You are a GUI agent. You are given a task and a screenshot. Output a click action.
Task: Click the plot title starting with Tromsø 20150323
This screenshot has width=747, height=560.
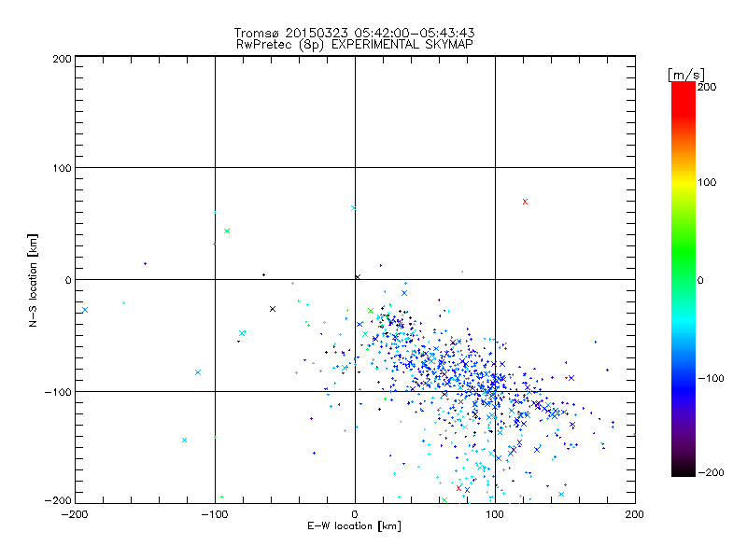[354, 33]
